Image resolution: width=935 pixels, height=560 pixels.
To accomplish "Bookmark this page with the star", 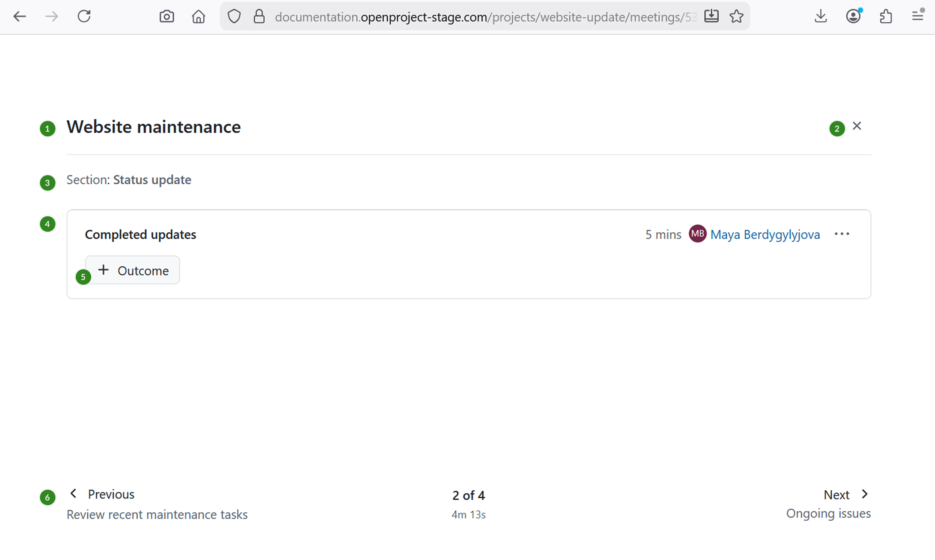I will (736, 17).
